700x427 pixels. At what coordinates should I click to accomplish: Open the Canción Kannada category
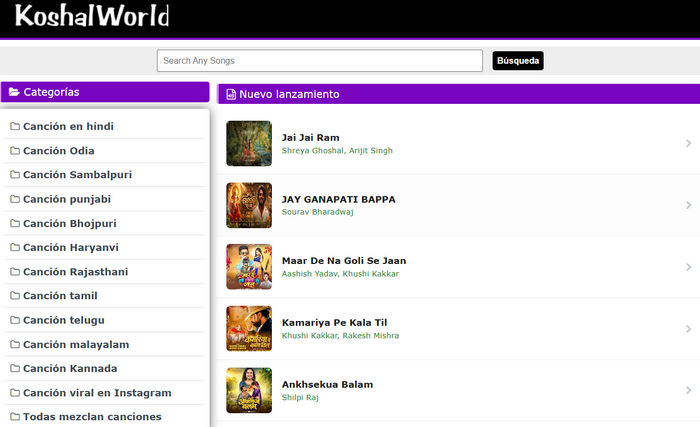70,368
